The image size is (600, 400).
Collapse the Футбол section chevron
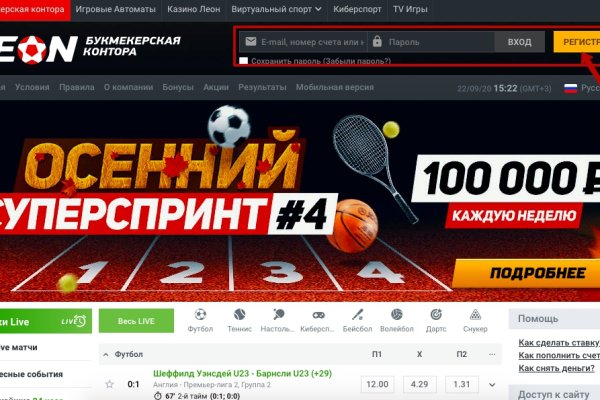106,355
